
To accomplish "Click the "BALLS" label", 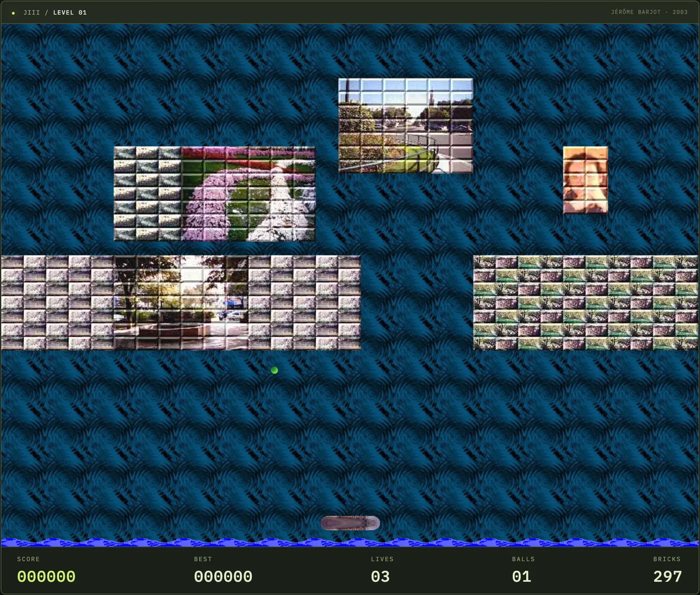I will click(x=523, y=559).
